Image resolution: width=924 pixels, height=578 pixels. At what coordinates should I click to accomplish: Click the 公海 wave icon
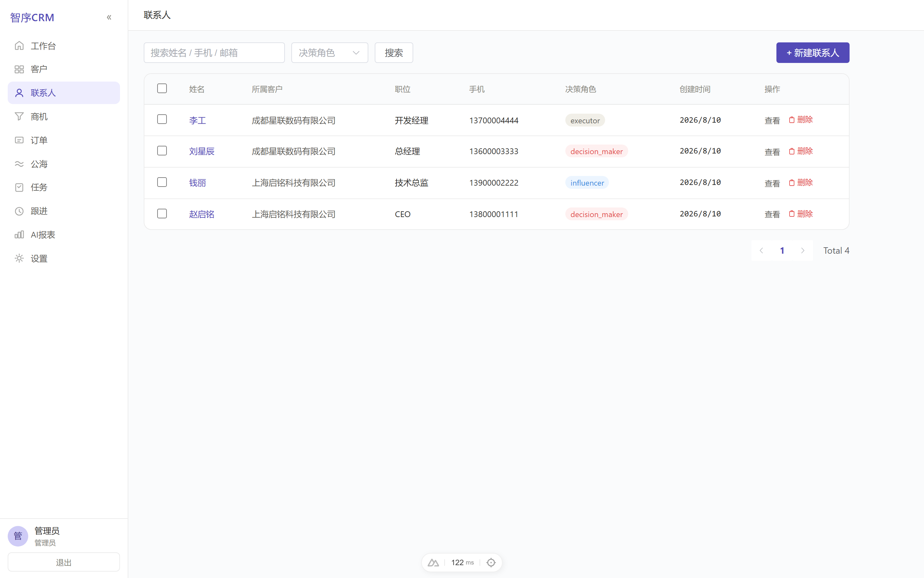click(19, 164)
